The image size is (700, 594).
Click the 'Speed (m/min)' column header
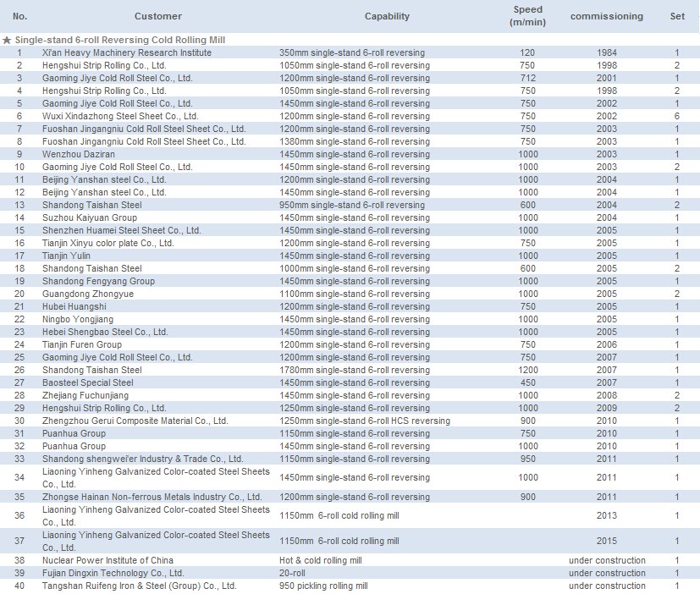tap(527, 16)
